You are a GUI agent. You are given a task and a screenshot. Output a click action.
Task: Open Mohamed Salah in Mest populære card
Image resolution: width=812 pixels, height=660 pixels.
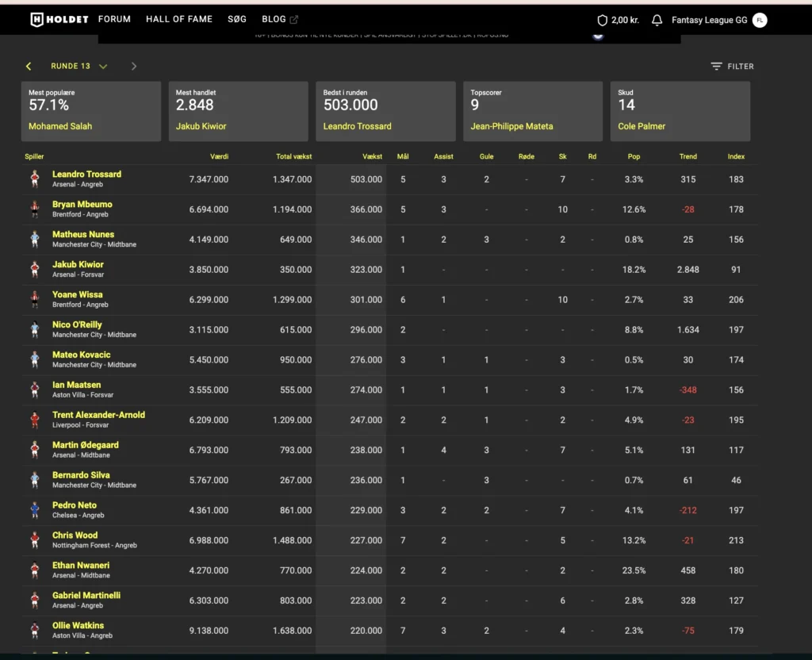tap(60, 126)
